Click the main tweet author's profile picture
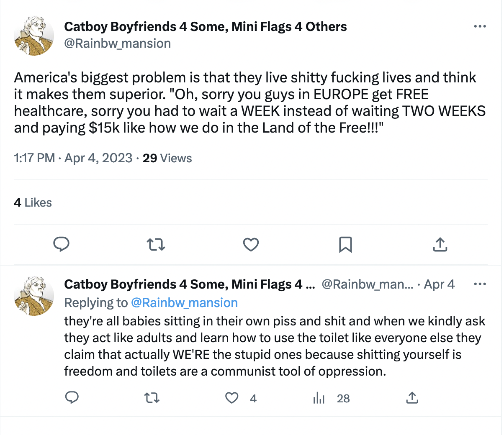The image size is (504, 435). 34,36
